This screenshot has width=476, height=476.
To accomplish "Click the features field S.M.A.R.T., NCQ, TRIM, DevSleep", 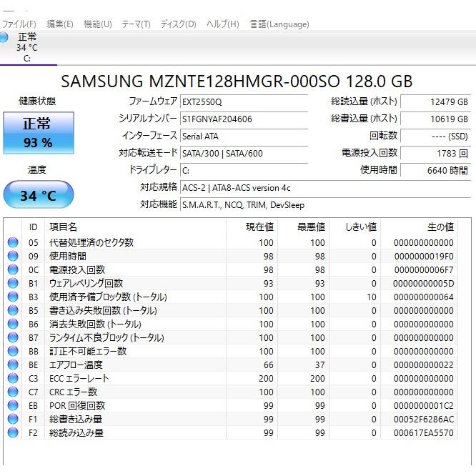I will (x=325, y=205).
